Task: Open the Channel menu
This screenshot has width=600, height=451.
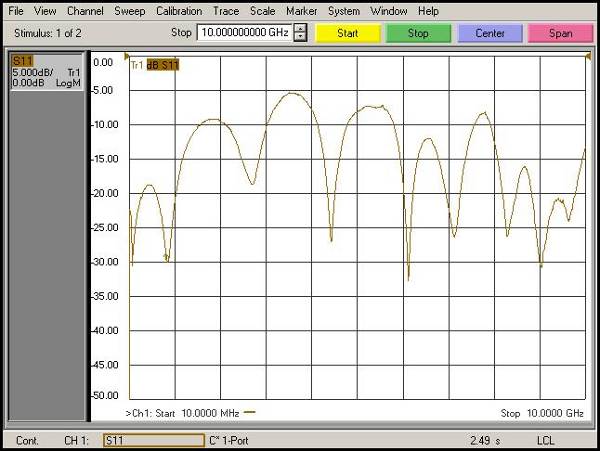Action: click(x=84, y=11)
